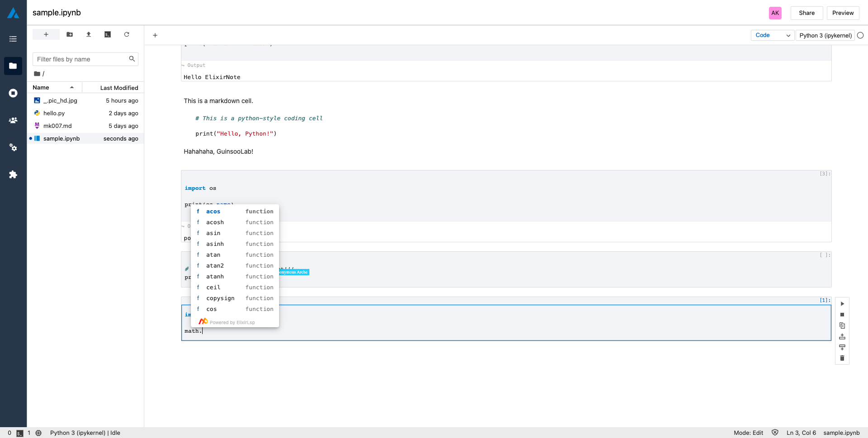
Task: Pick atan2 from the suggestions
Action: coord(235,266)
